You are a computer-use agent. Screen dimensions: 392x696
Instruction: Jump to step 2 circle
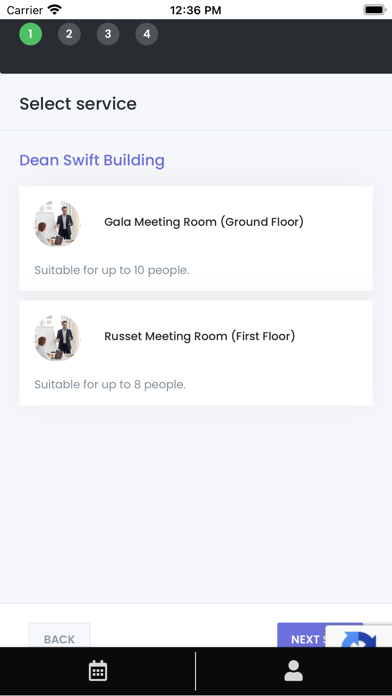[69, 34]
